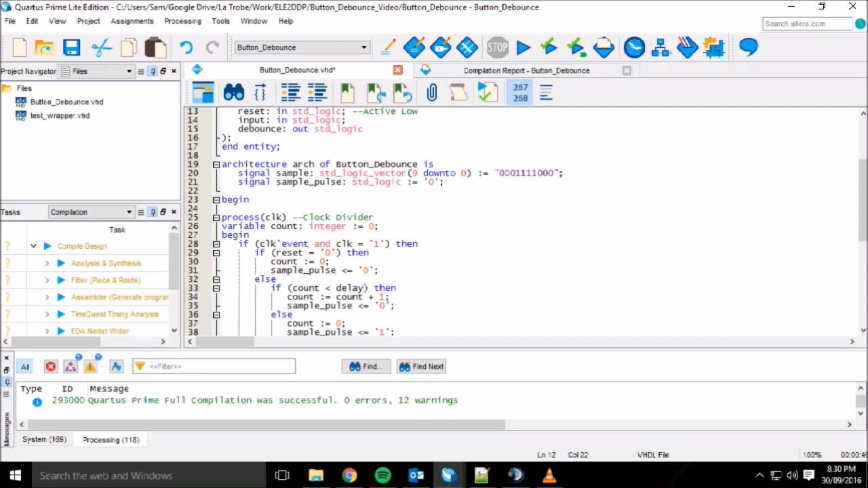Open VLC cone icon in the taskbar
Image resolution: width=868 pixels, height=488 pixels.
pyautogui.click(x=549, y=475)
